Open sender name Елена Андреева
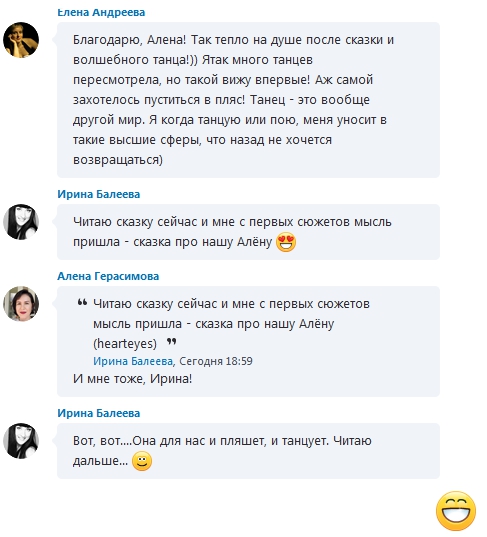This screenshot has width=487, height=537. [101, 12]
